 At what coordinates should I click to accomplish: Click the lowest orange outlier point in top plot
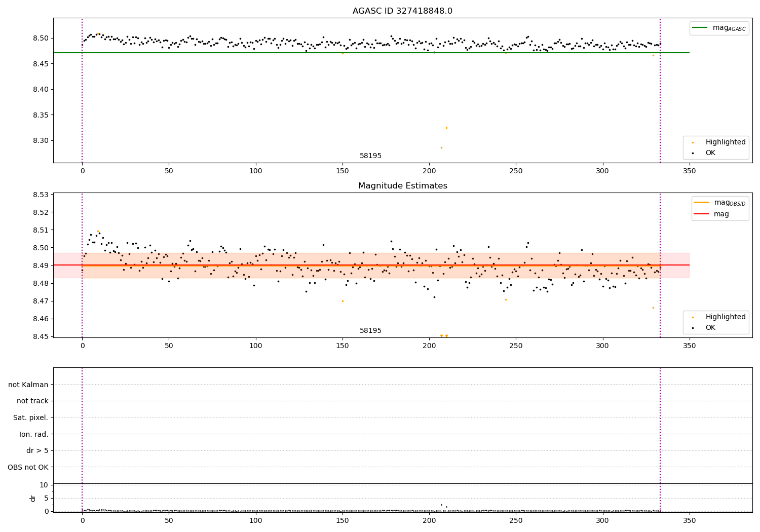pos(441,147)
